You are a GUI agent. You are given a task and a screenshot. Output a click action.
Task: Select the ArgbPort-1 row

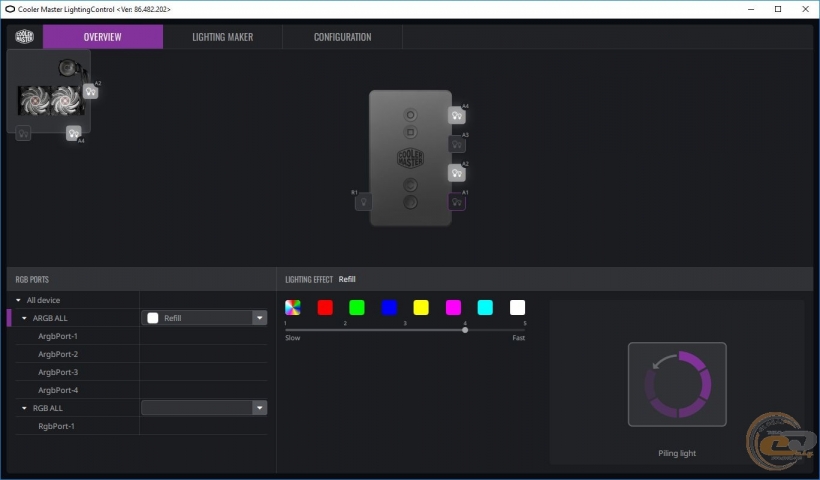click(141, 336)
